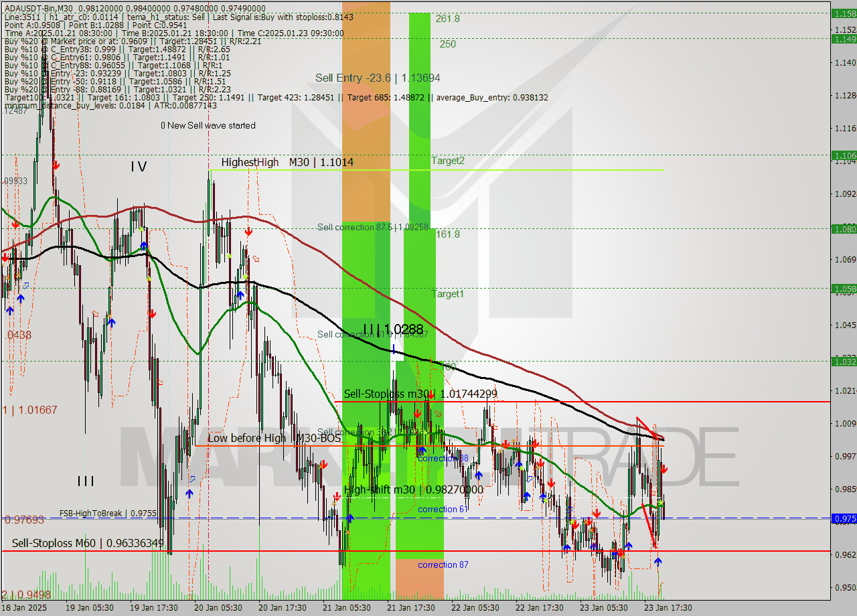Viewport: 857px width, 616px height.
Task: Select the '1 | 1.01667' level label
Action: point(29,410)
